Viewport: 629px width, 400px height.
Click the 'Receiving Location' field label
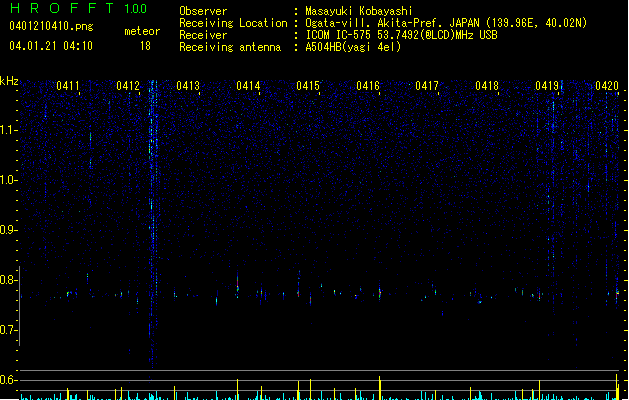(x=233, y=23)
